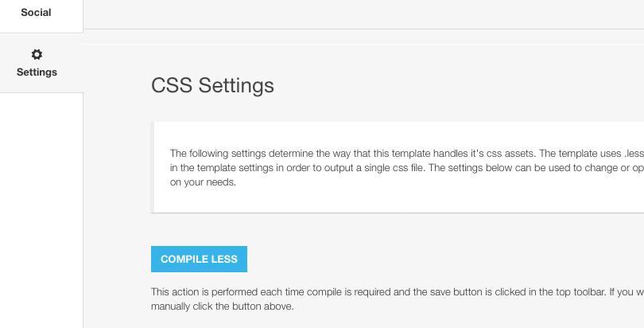Click the grey left border of the info box
The height and width of the screenshot is (328, 644).
point(153,167)
